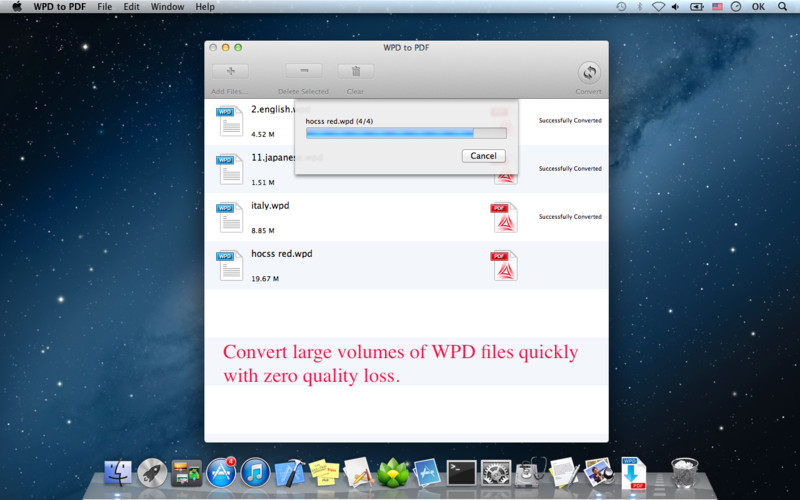Launch Xcode hammer icon in the Dock
This screenshot has width=800, height=500.
pos(290,472)
